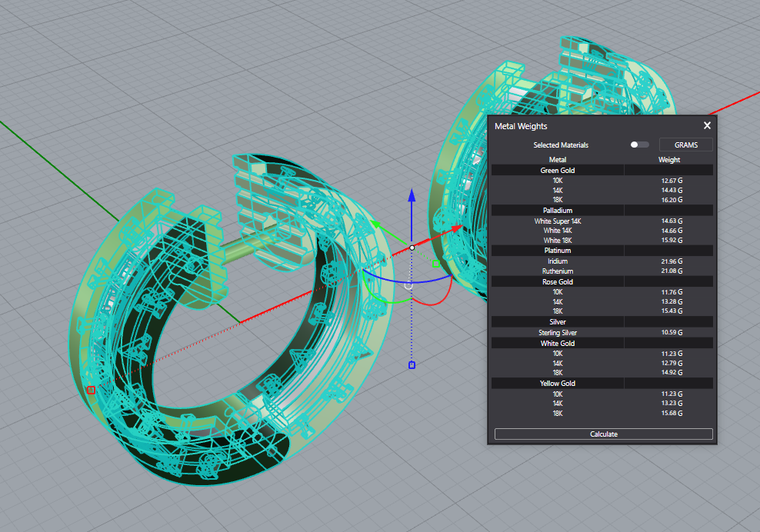Click the White Super 14K palladium row

(558, 221)
